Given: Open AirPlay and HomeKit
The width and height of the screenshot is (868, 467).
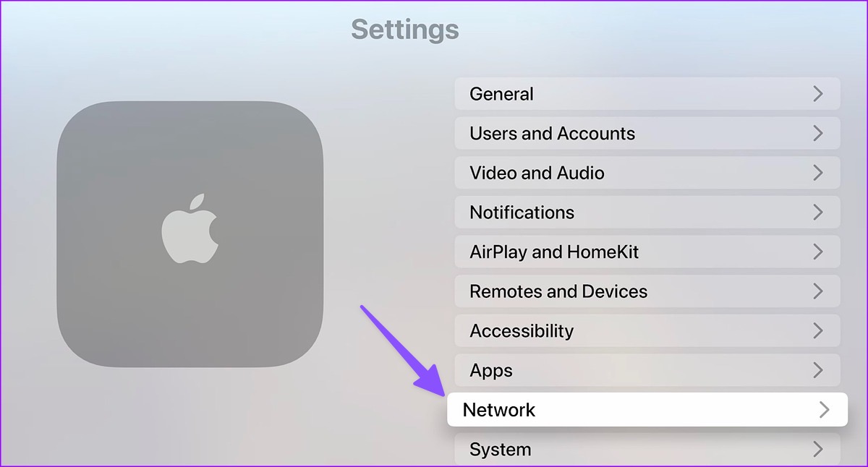Looking at the screenshot, I should coord(647,252).
